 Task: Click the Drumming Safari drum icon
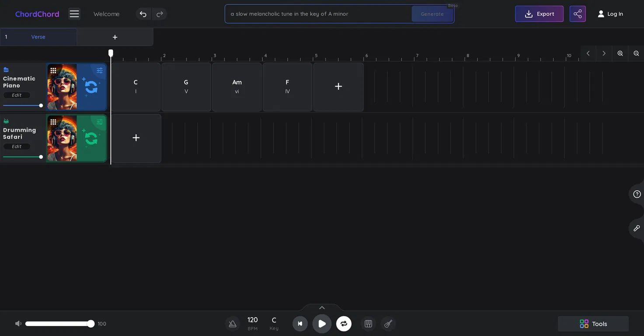[6, 121]
